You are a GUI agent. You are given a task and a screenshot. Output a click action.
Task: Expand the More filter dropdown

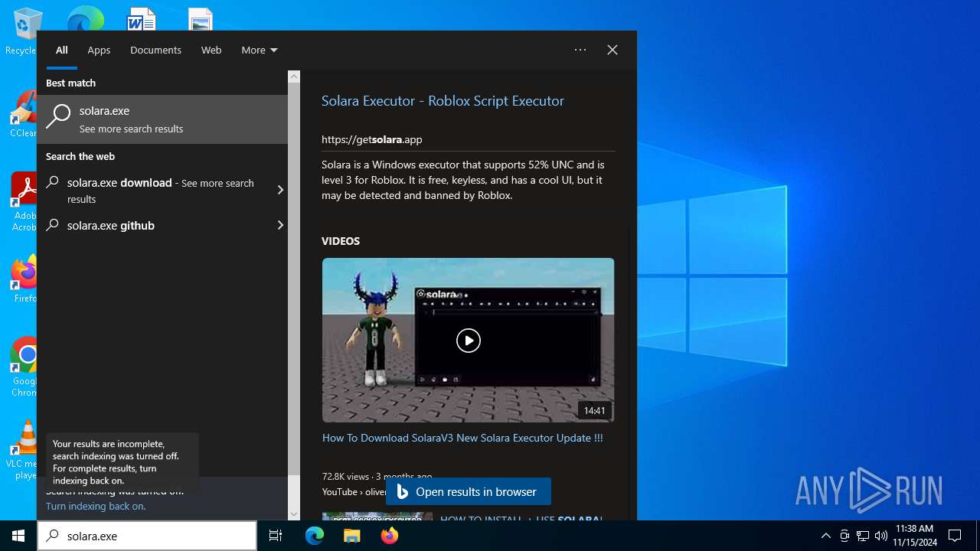(260, 50)
